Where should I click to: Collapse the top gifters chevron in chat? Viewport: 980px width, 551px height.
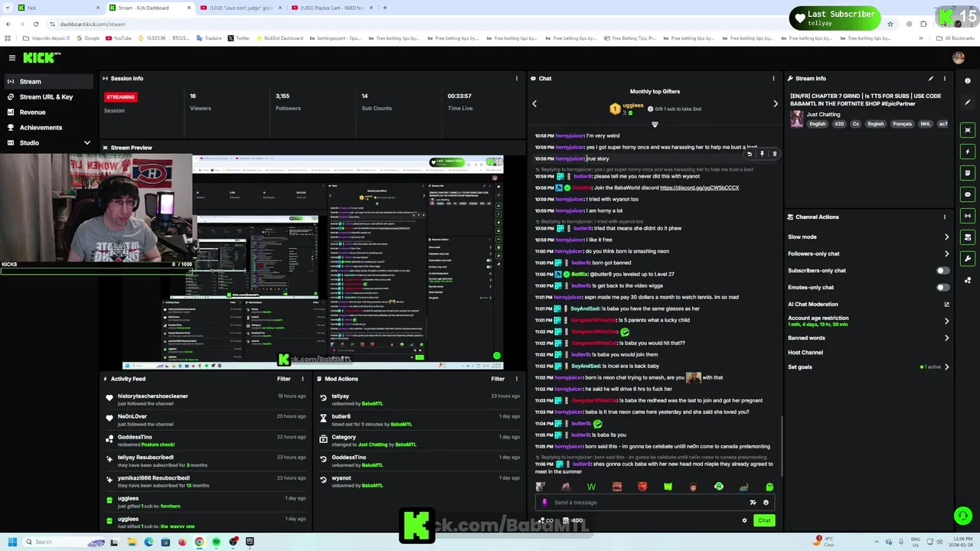(655, 124)
